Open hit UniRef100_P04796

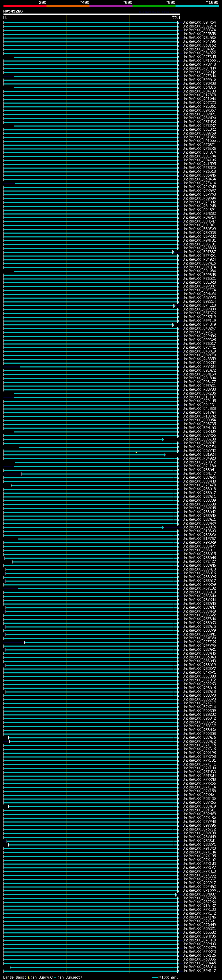[x=199, y=41]
